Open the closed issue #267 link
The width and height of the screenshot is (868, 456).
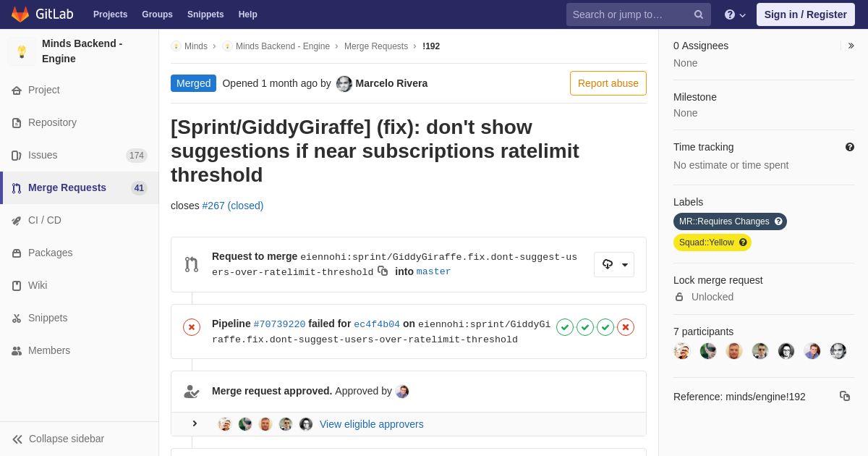(x=233, y=206)
